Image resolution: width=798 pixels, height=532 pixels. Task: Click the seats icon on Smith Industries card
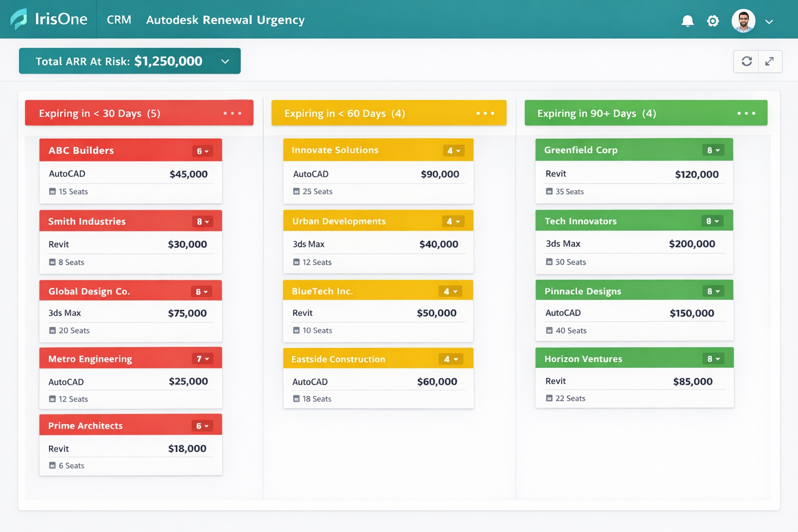point(52,262)
